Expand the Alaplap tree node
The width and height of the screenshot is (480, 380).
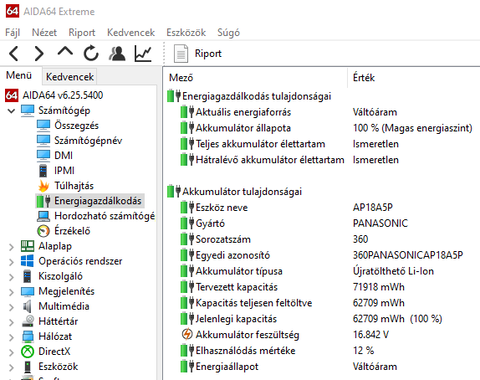[x=11, y=247]
